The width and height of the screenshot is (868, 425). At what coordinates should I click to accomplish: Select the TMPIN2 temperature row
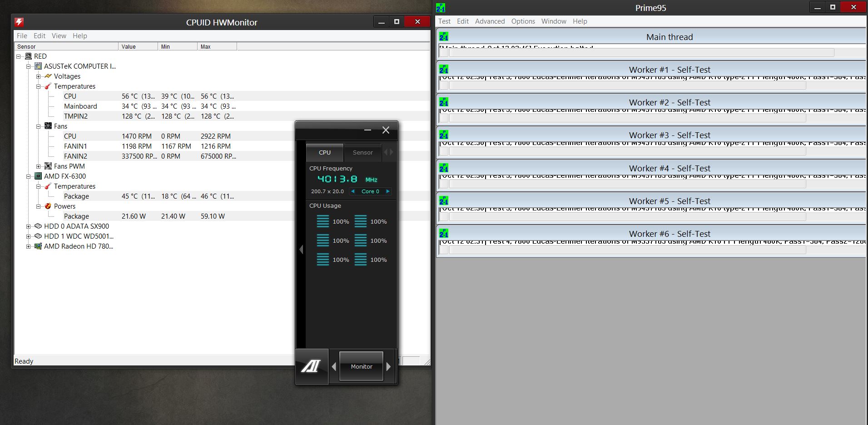coord(76,116)
